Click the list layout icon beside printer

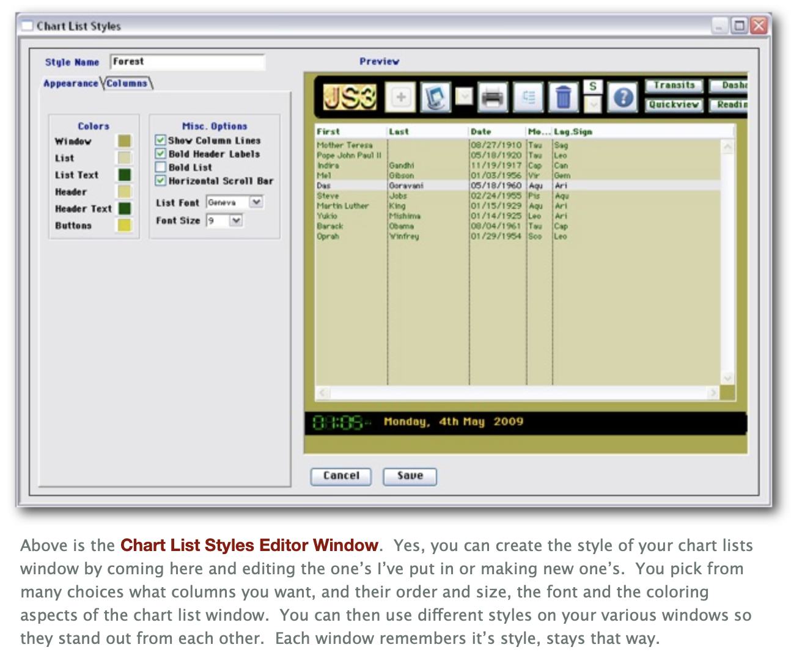(529, 98)
